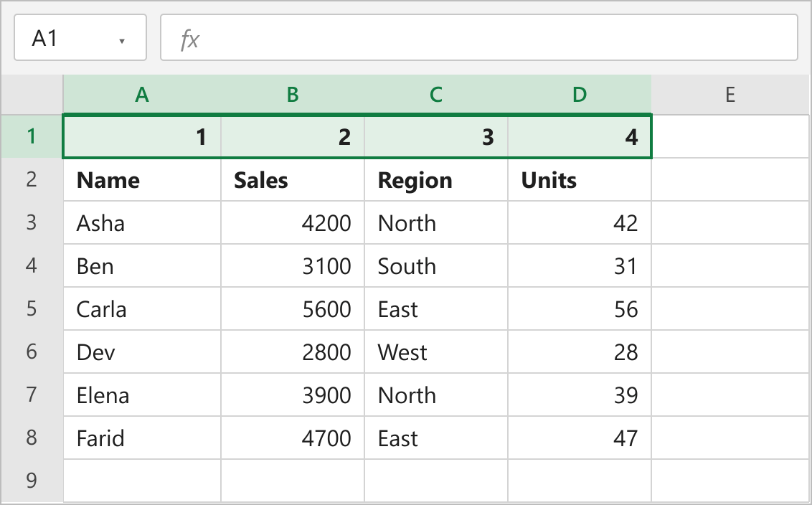Select column A header
The image size is (812, 505).
click(142, 95)
